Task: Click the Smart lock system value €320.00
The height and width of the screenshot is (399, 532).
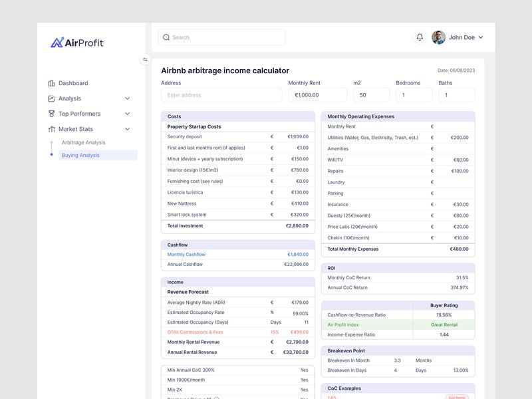Action: (x=300, y=215)
